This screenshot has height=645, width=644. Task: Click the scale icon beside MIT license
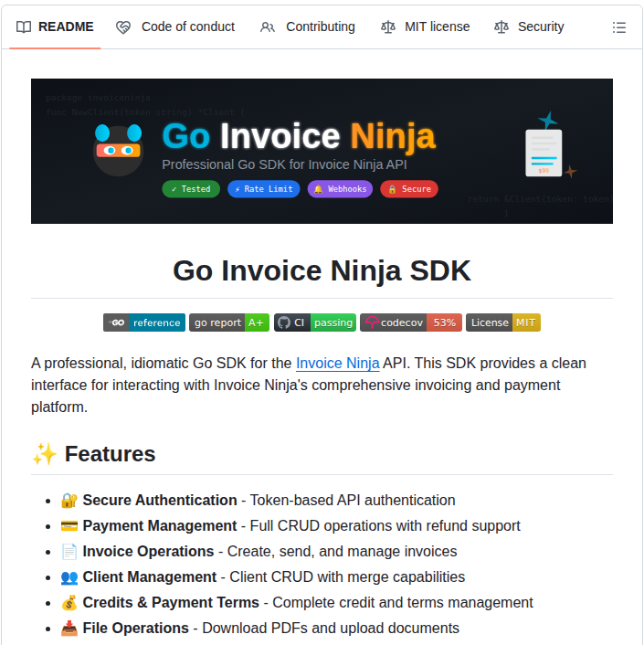coord(388,27)
